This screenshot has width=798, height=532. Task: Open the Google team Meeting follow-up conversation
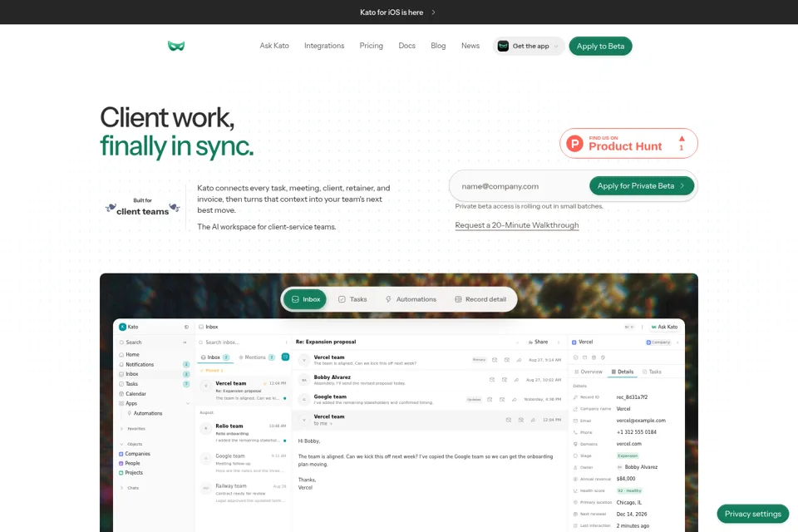click(x=244, y=463)
